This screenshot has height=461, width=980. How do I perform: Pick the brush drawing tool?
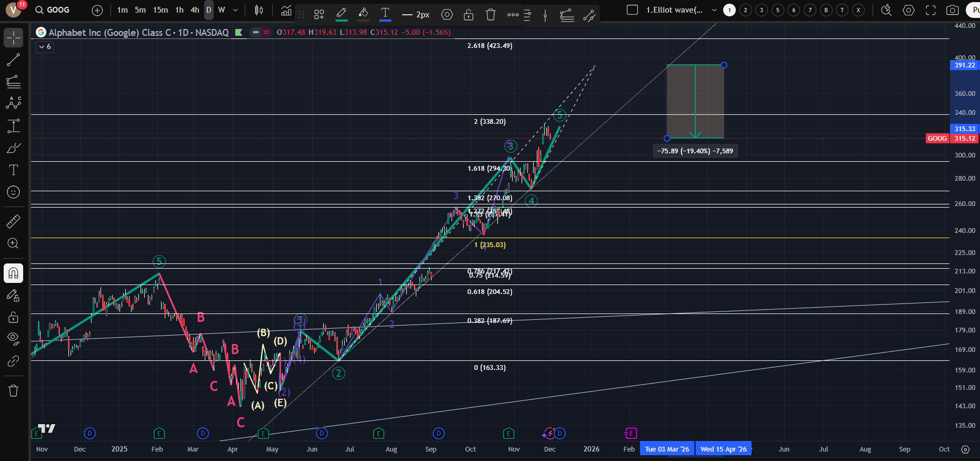pos(13,149)
